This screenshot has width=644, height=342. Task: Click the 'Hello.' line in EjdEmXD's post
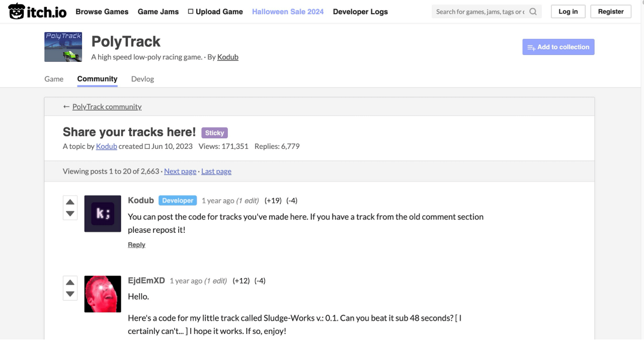pyautogui.click(x=138, y=297)
